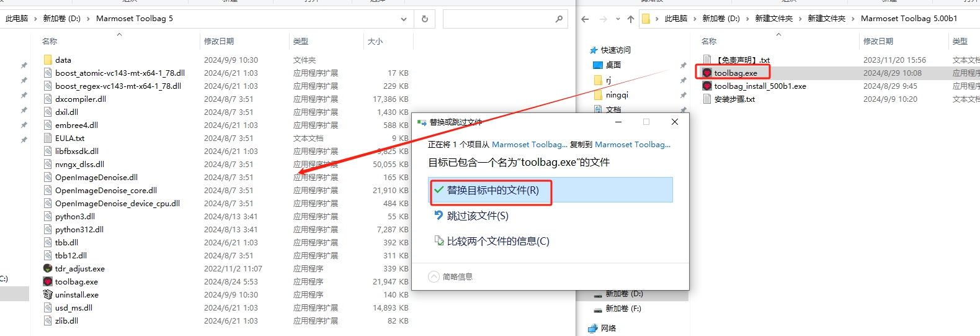The width and height of the screenshot is (980, 336).
Task: Select the toolbag.exe icon in left window
Action: click(x=48, y=281)
